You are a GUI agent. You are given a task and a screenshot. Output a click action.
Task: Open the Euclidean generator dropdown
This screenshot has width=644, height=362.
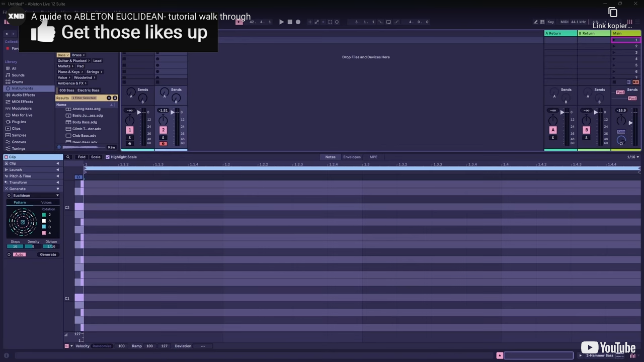[x=36, y=196]
